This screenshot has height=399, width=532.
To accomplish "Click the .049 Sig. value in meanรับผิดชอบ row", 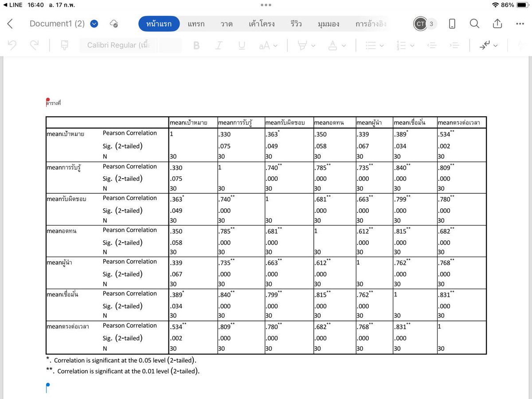I will (x=176, y=211).
